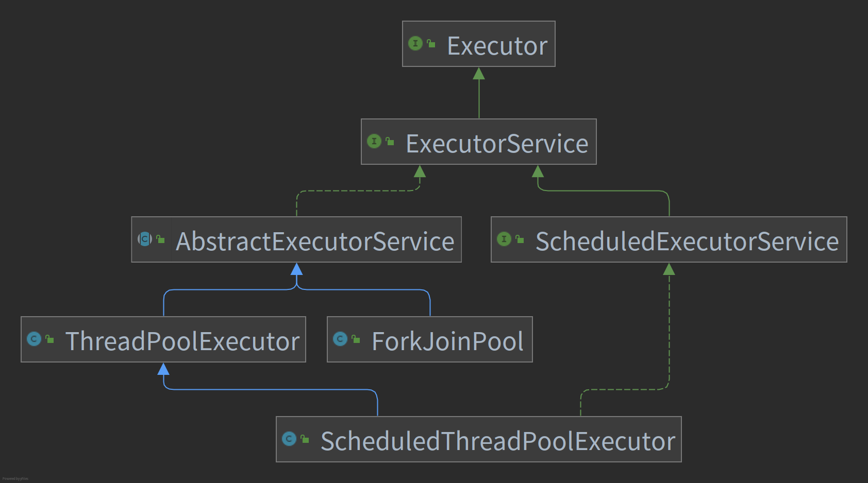
Task: Select the ThreadPoolExecutor node label
Action: pyautogui.click(x=182, y=341)
